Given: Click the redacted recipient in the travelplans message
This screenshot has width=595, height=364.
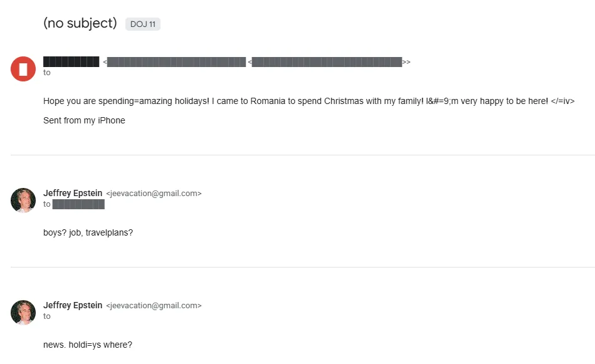Looking at the screenshot, I should 78,204.
